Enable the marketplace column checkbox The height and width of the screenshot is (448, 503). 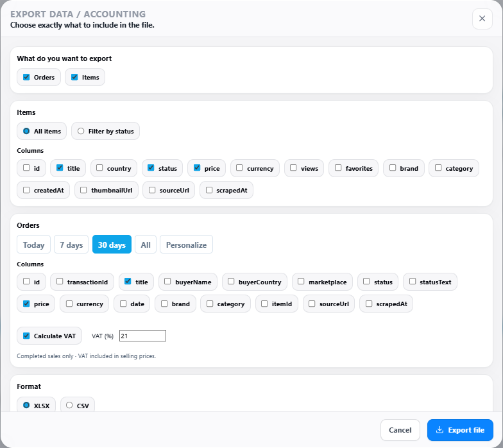[301, 281]
